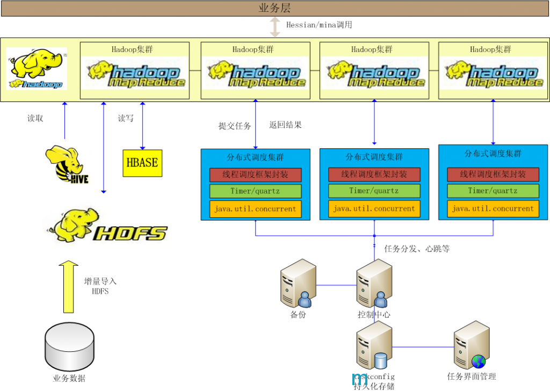The image size is (550, 392).
Task: Open the 任务界面管理 server with globe
Action: point(471,347)
